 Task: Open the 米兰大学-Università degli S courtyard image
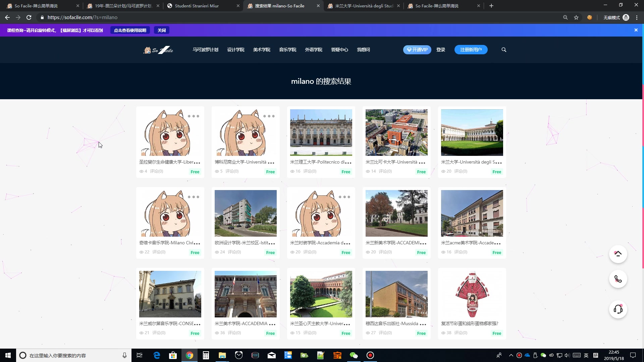(x=472, y=132)
